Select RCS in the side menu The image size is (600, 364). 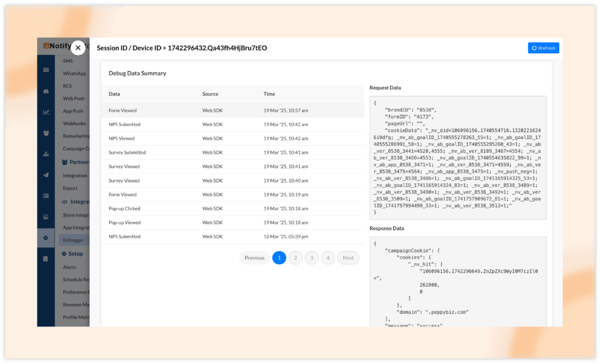(x=67, y=86)
